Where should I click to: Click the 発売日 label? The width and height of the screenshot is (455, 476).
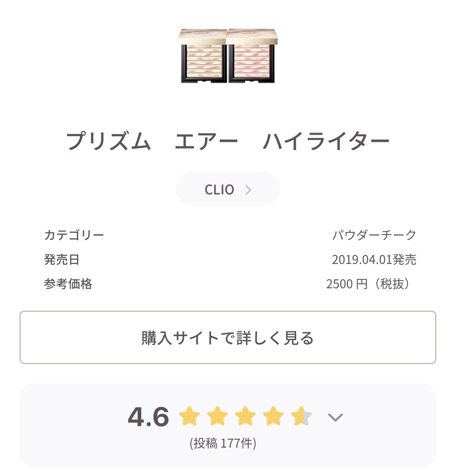click(x=62, y=259)
